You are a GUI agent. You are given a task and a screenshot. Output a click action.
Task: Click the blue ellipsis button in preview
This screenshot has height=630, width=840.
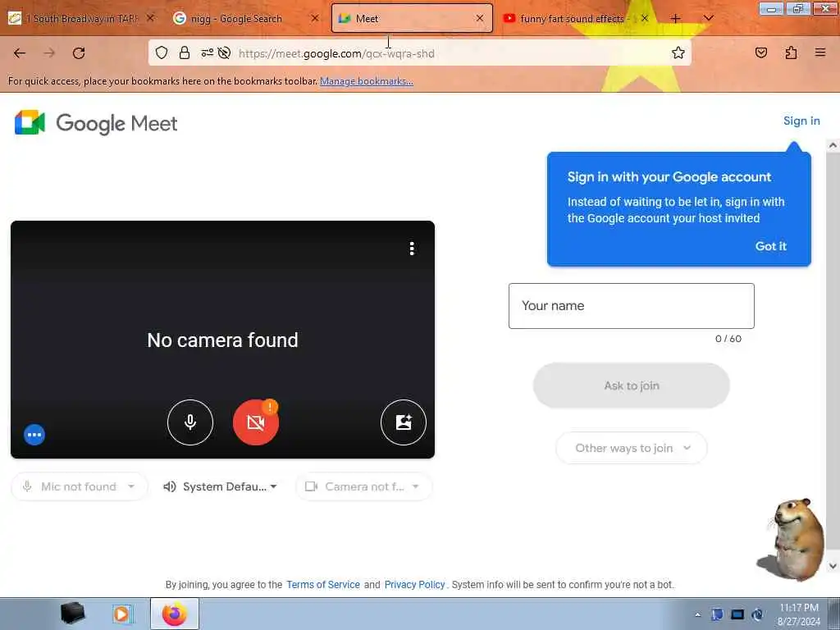coord(34,435)
